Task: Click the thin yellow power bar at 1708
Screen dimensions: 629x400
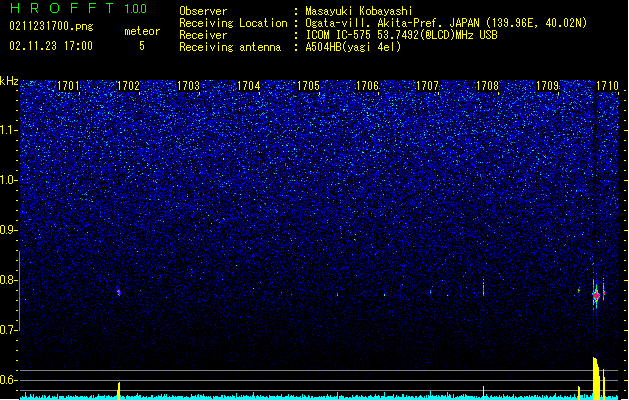Action: click(483, 393)
